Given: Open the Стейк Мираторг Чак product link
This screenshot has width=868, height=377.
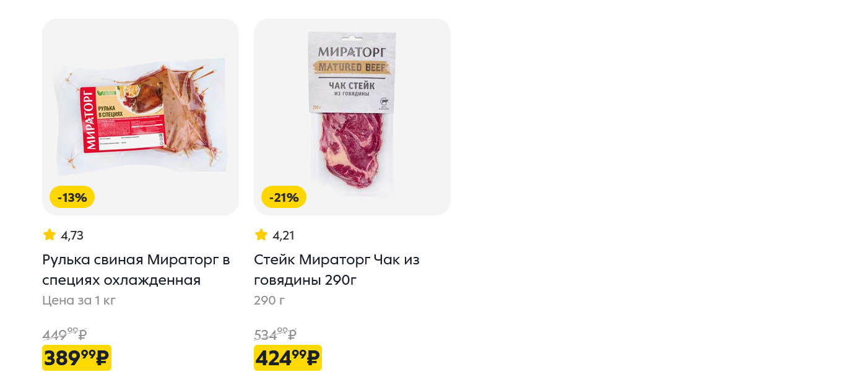Looking at the screenshot, I should (x=337, y=270).
